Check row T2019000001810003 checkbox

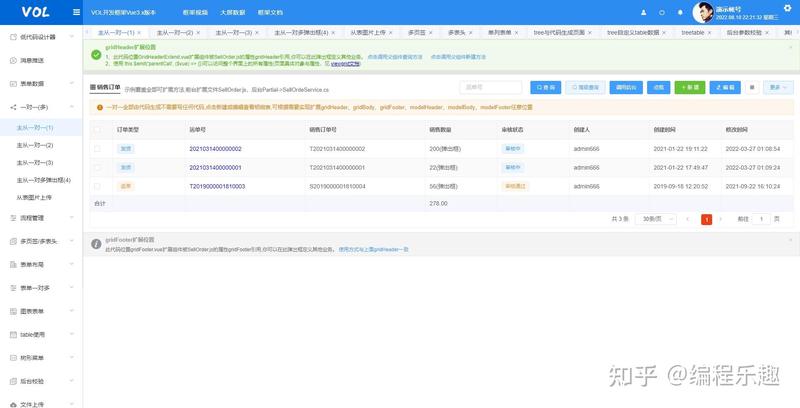tap(97, 186)
